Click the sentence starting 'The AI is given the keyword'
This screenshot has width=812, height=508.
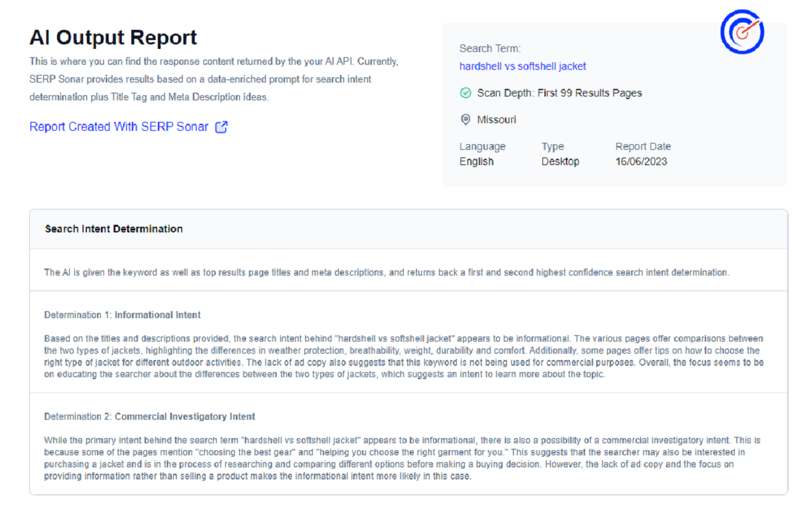[x=387, y=272]
